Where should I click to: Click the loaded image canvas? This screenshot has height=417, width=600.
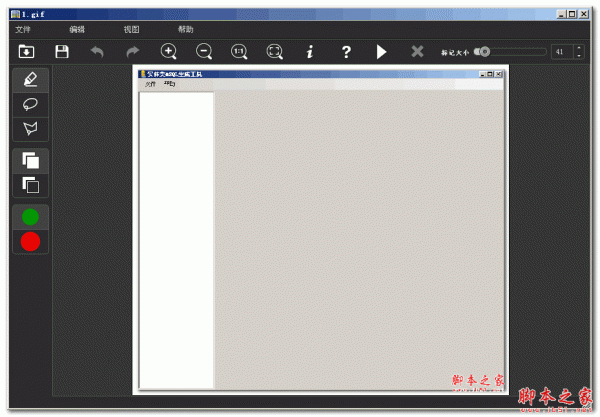pos(321,230)
